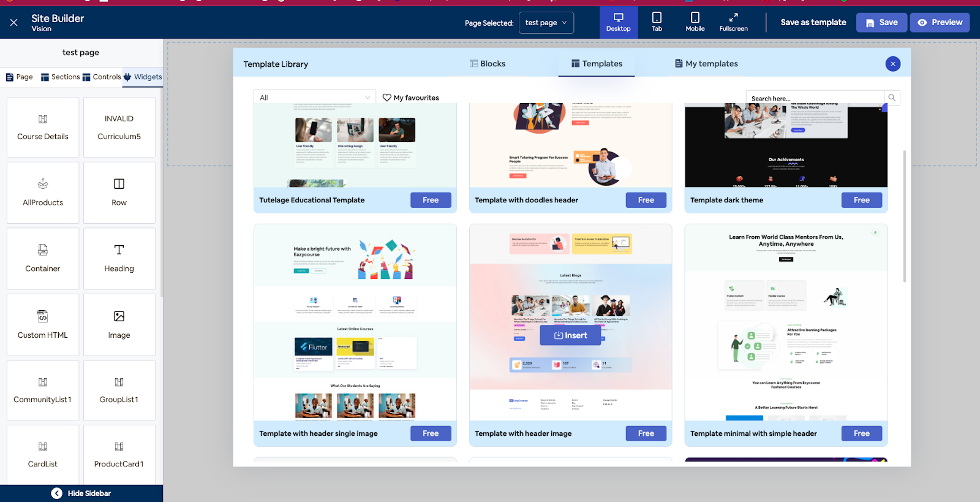This screenshot has width=980, height=502.
Task: Open Template minimal with simple header thumbnail
Action: point(786,322)
